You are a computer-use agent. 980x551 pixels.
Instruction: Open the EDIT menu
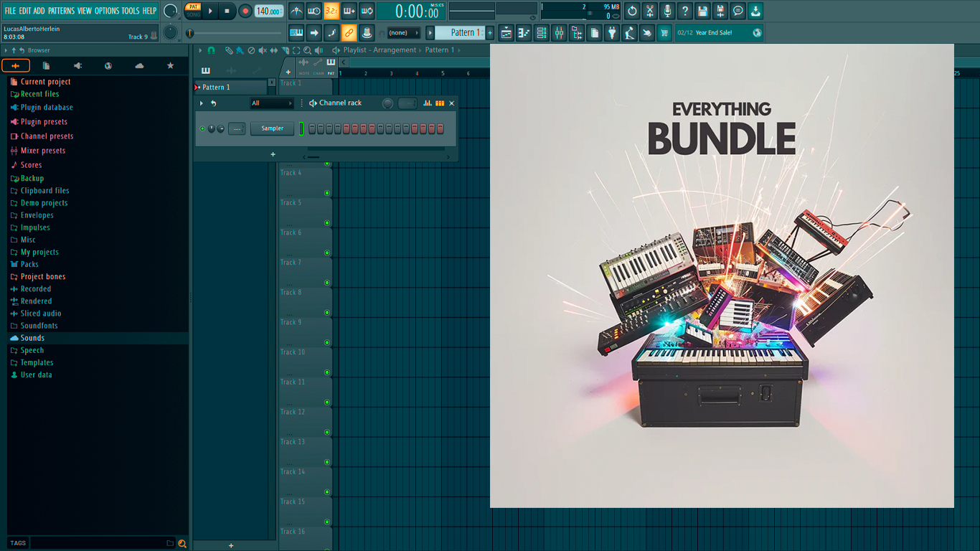[x=25, y=11]
